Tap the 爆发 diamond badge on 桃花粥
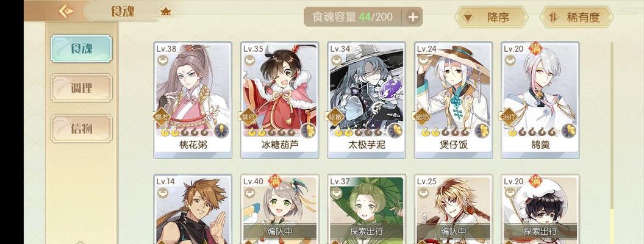Viewport: 644px width, 244px height. [162, 117]
